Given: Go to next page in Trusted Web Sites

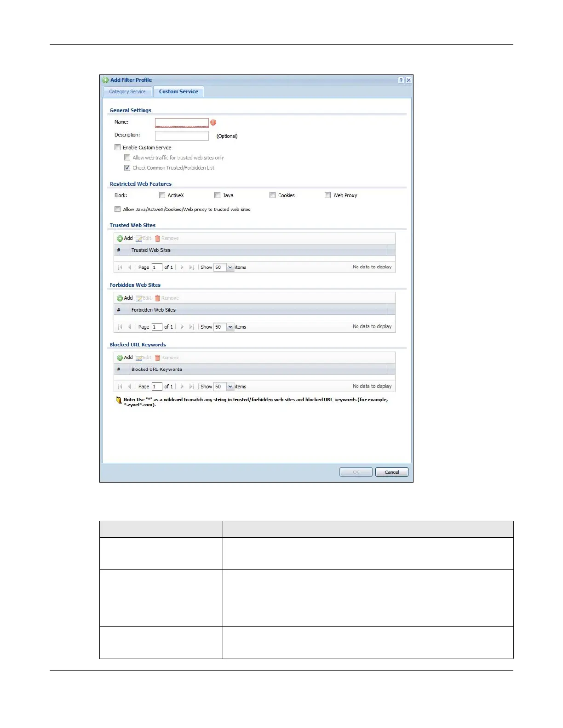Looking at the screenshot, I should [x=182, y=267].
